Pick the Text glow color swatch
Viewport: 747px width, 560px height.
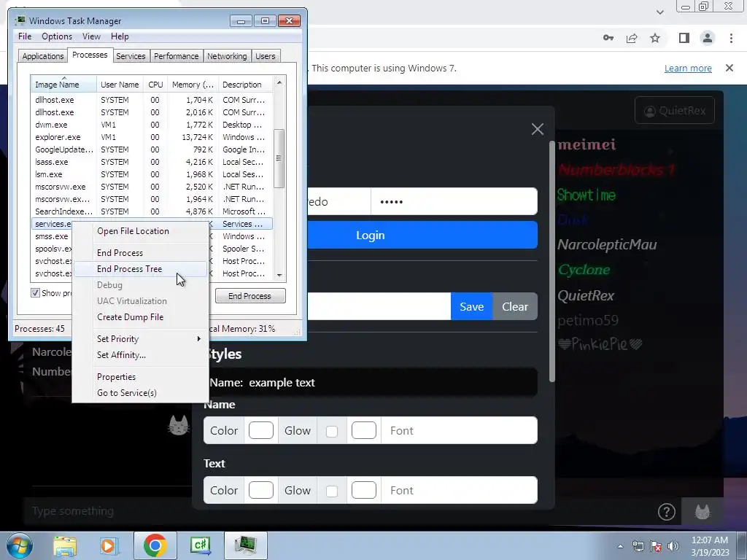pos(364,490)
